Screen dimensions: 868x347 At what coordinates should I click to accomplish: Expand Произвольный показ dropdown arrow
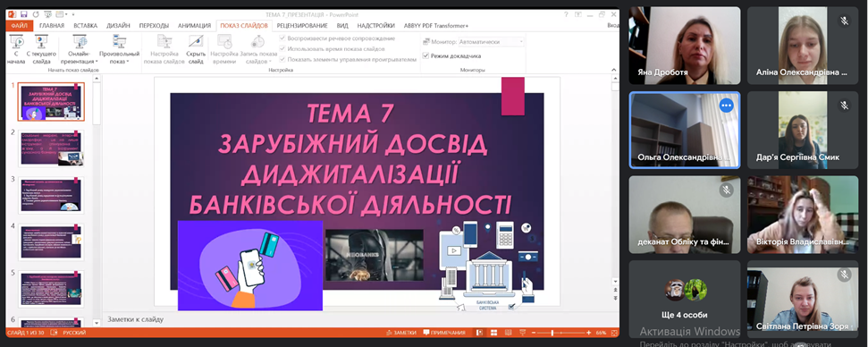pos(128,62)
